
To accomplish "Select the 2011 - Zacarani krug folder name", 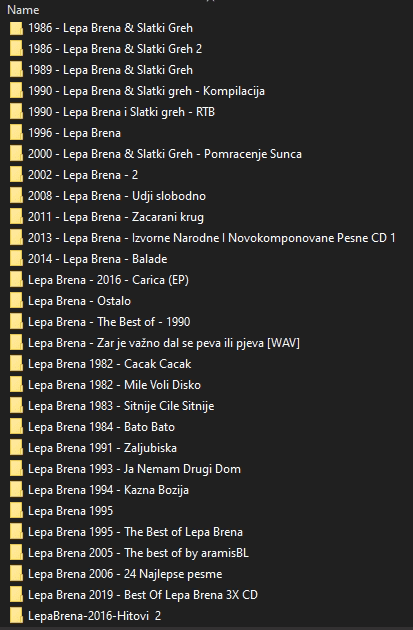I will click(x=116, y=217).
